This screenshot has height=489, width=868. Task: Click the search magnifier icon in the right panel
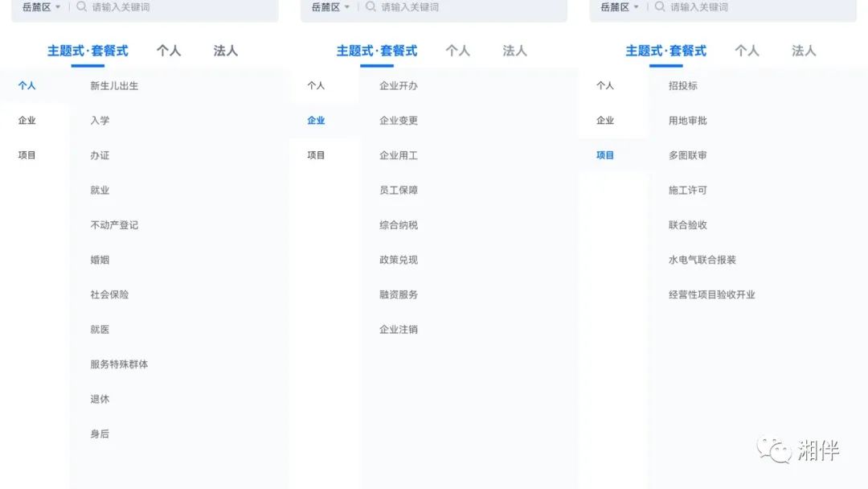659,7
